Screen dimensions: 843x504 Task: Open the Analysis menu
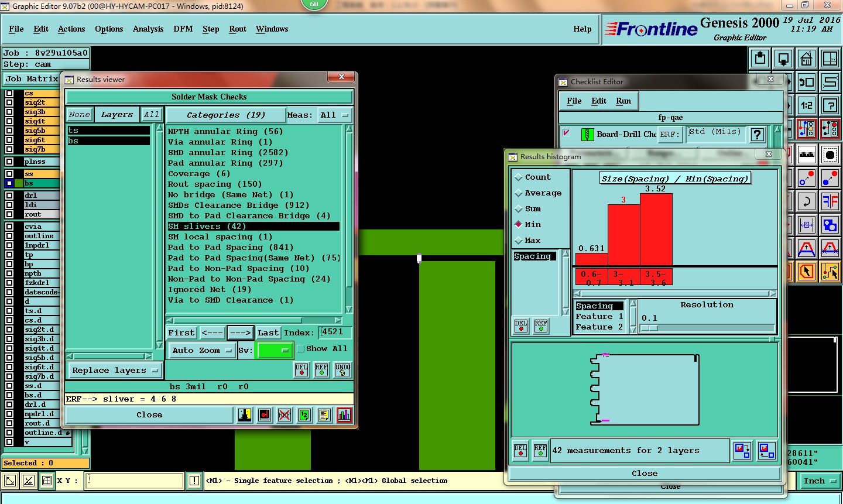[148, 29]
